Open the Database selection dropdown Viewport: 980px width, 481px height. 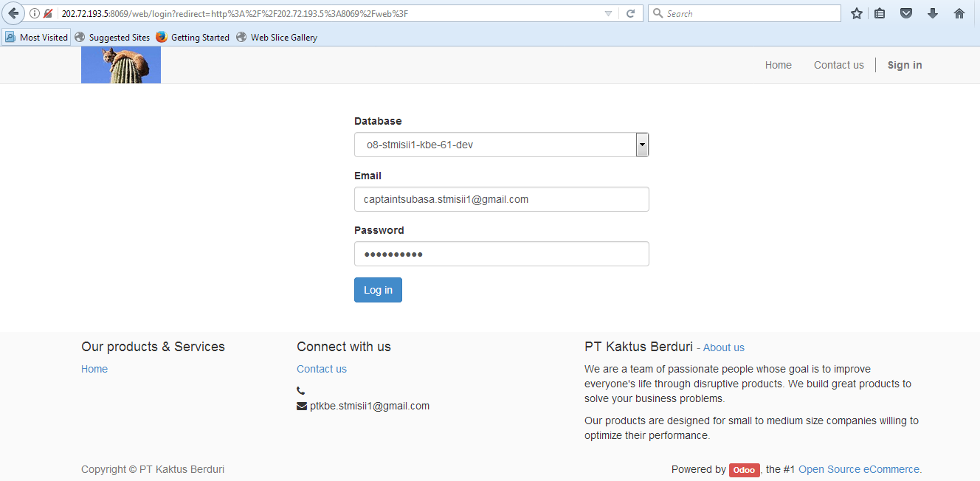pos(502,145)
